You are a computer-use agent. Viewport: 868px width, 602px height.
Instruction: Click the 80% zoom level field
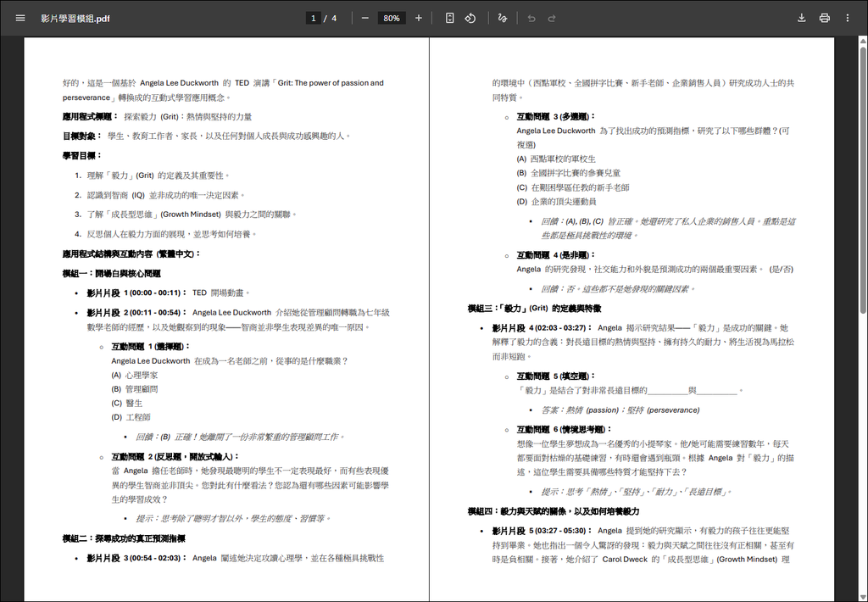[391, 18]
